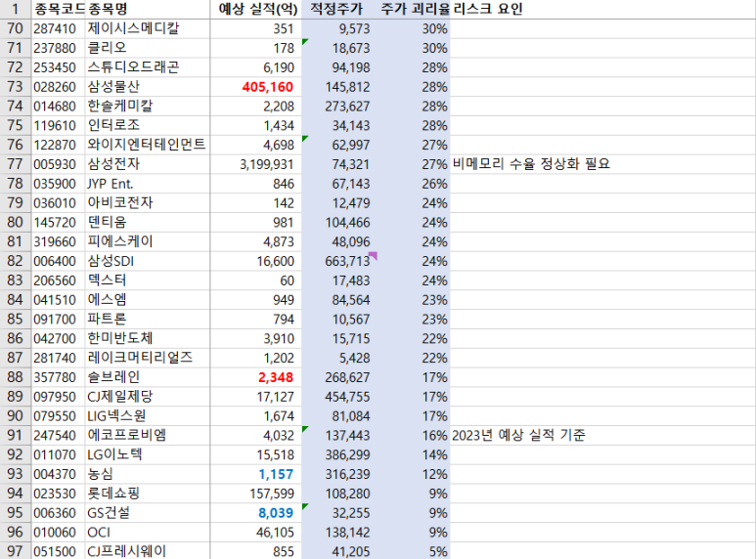Click the note 2023년 예상 실적 기준
This screenshot has height=559, width=756.
point(518,436)
